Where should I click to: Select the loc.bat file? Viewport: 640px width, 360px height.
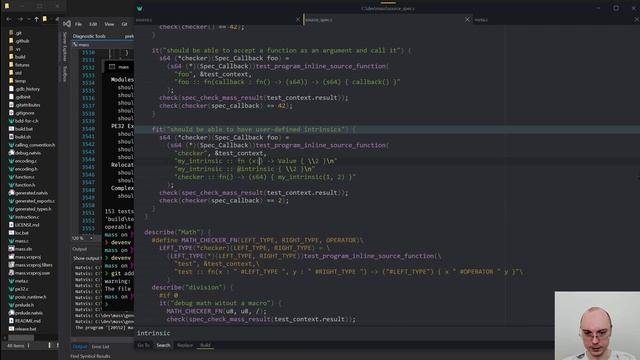[19, 233]
